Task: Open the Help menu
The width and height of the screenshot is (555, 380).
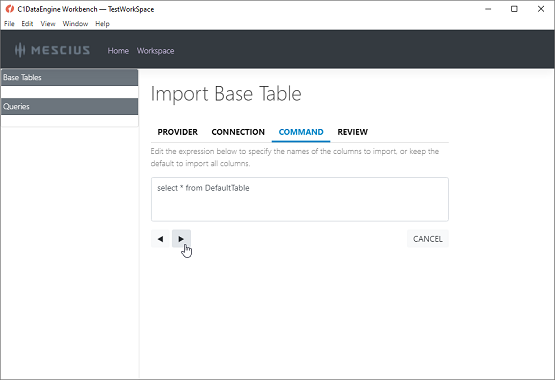Action: [102, 24]
